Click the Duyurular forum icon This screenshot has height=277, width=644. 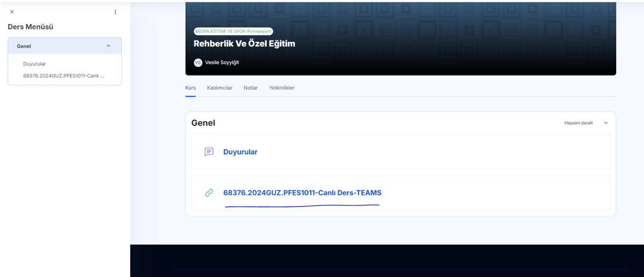(209, 152)
